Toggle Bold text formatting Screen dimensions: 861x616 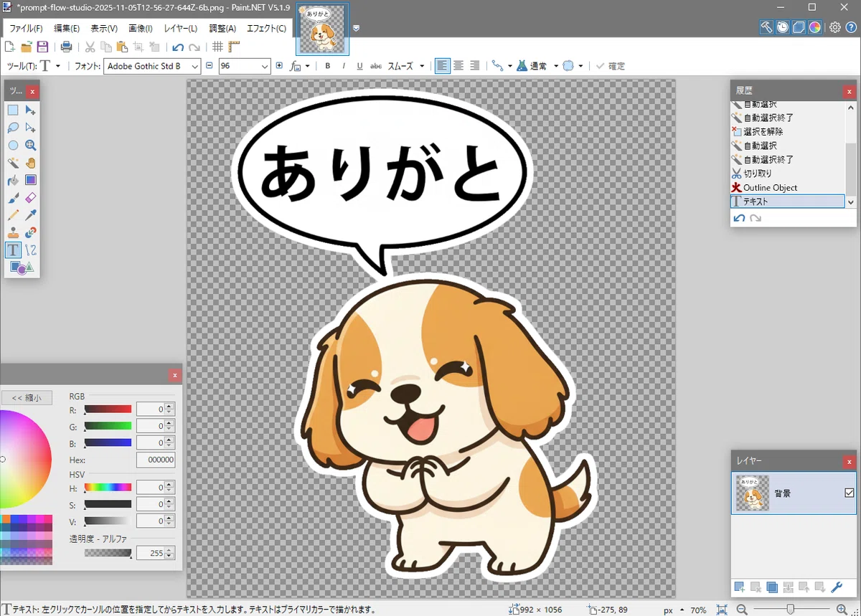coord(328,66)
